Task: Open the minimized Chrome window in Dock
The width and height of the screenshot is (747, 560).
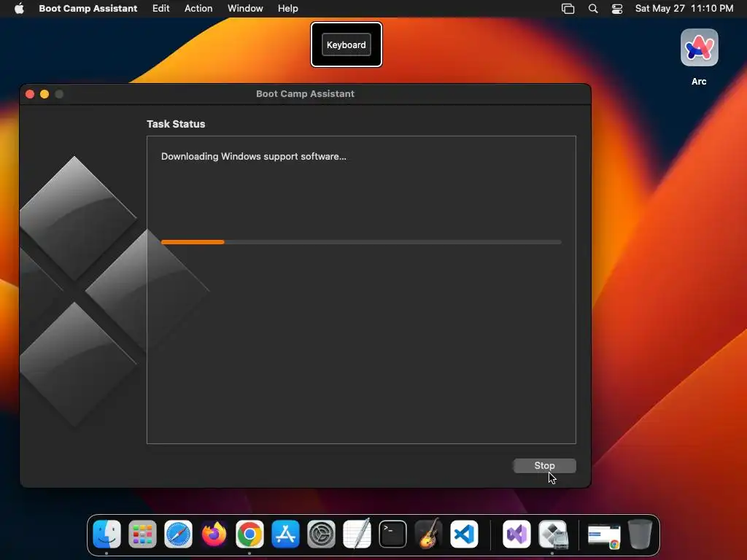Action: pos(604,536)
